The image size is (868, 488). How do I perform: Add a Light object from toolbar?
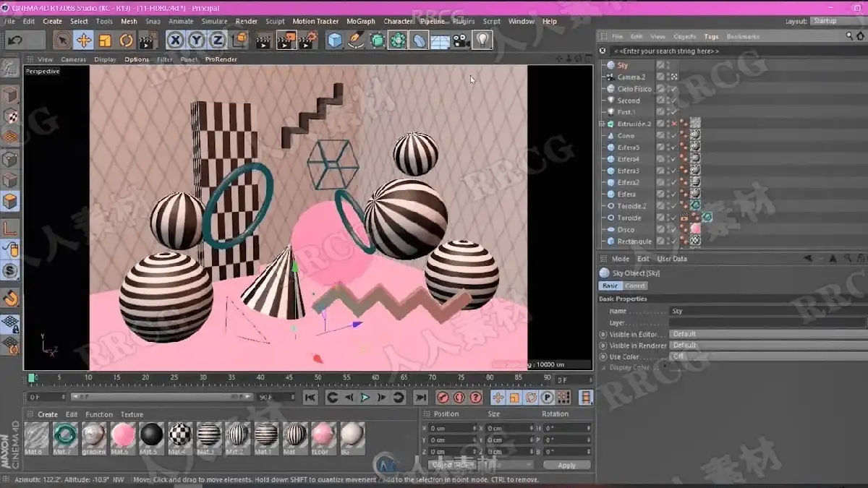click(x=482, y=40)
